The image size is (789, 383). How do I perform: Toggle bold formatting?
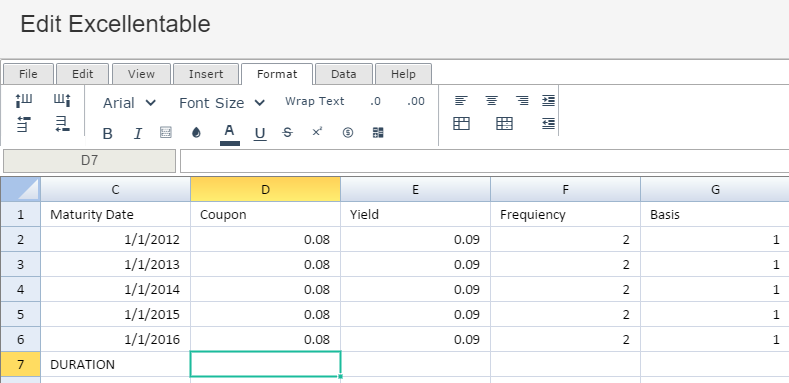pos(107,133)
